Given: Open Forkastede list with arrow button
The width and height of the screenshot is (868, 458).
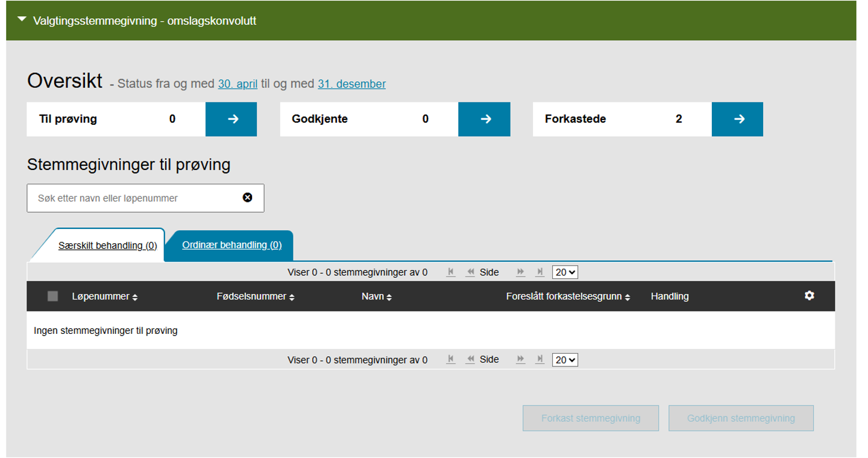Looking at the screenshot, I should tap(738, 119).
